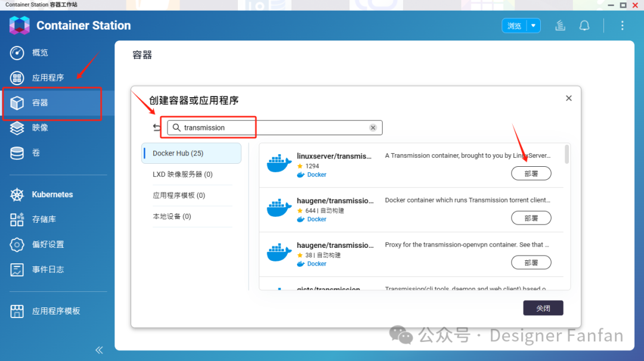
Task: Close the 创建容器或应用程序 dialog with X
Action: pyautogui.click(x=569, y=98)
